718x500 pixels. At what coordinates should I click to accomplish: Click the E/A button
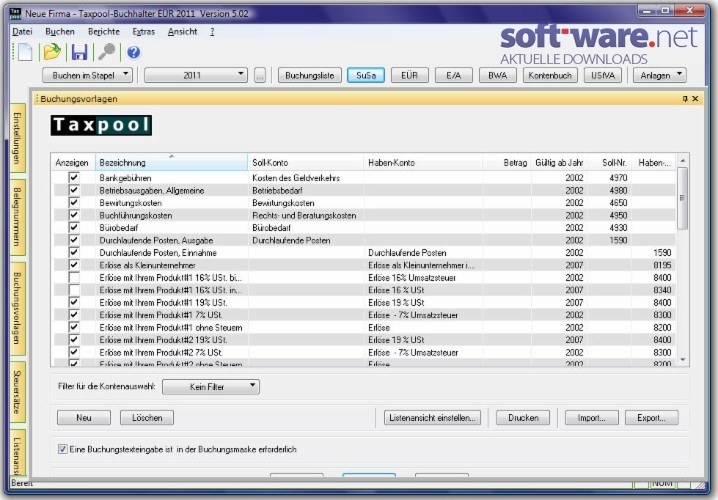tap(453, 75)
